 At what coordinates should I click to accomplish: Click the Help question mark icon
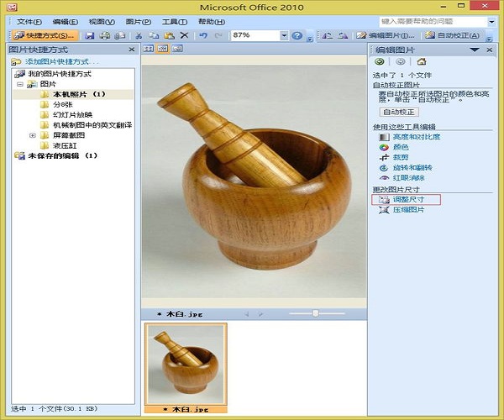[297, 35]
